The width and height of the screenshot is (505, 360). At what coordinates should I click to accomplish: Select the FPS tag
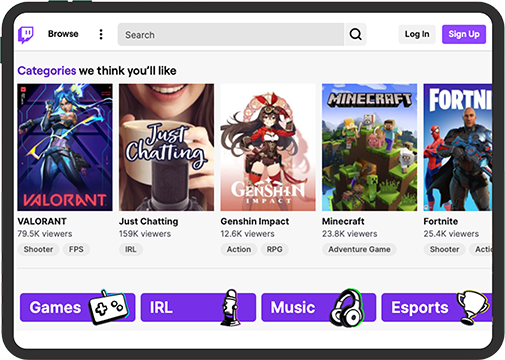coord(76,249)
